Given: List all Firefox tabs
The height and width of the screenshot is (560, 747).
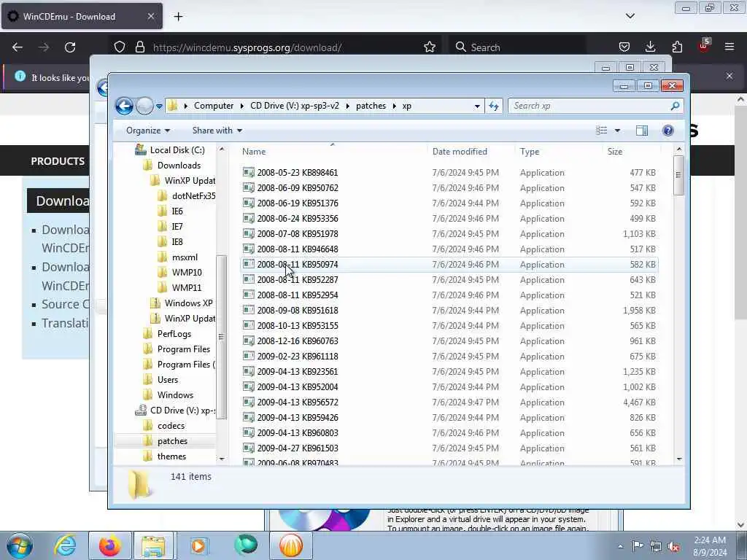Looking at the screenshot, I should click(630, 16).
